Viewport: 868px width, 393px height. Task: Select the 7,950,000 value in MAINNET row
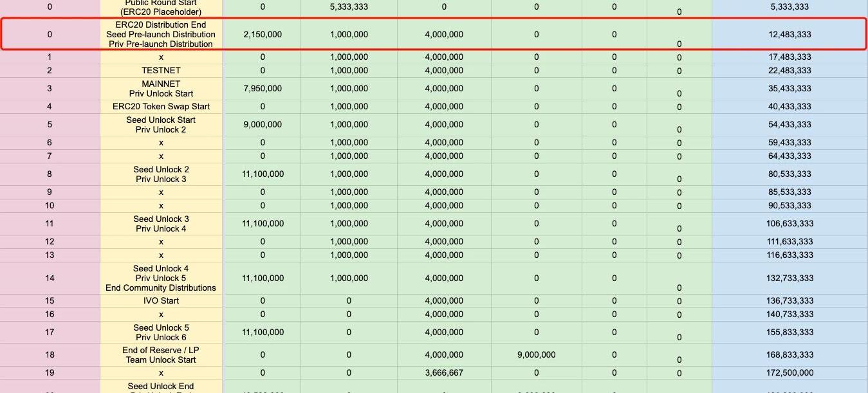click(x=263, y=89)
